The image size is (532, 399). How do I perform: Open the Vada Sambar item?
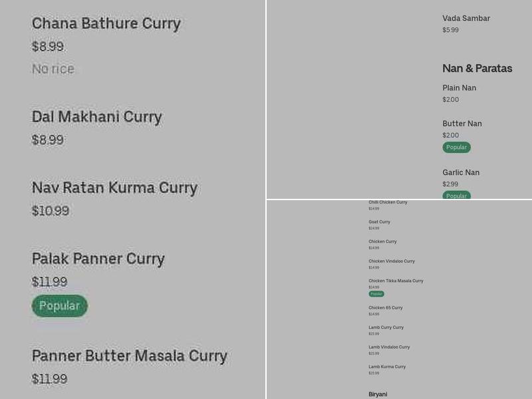466,19
